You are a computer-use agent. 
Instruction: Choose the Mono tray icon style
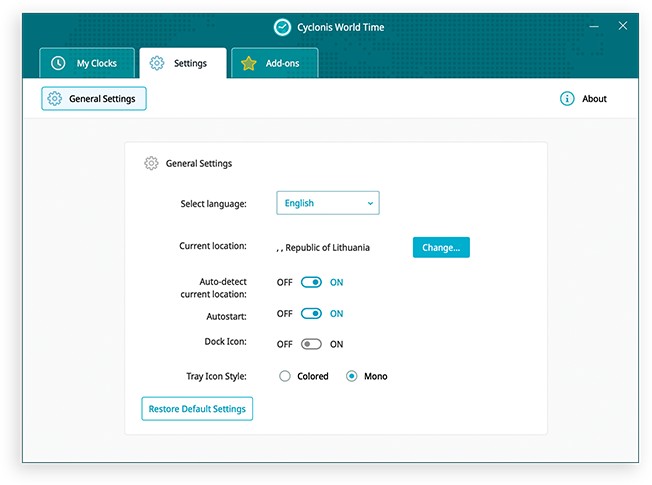tap(352, 376)
